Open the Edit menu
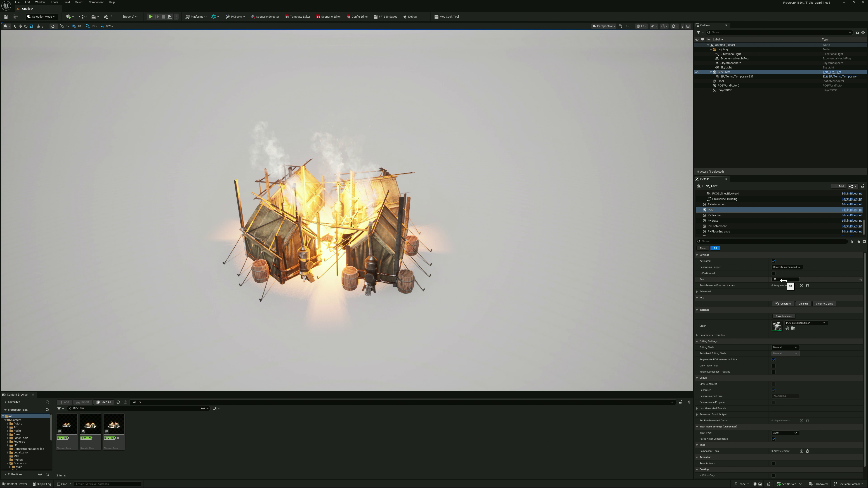This screenshot has height=488, width=868. tap(27, 2)
